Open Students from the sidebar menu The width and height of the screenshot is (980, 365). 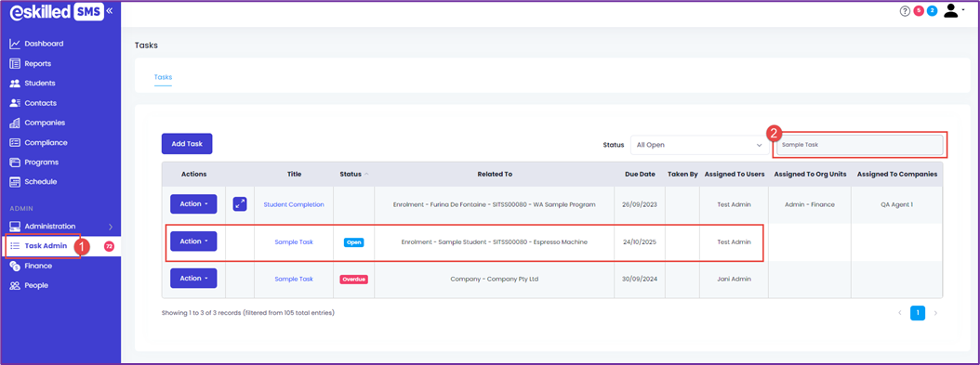(40, 83)
